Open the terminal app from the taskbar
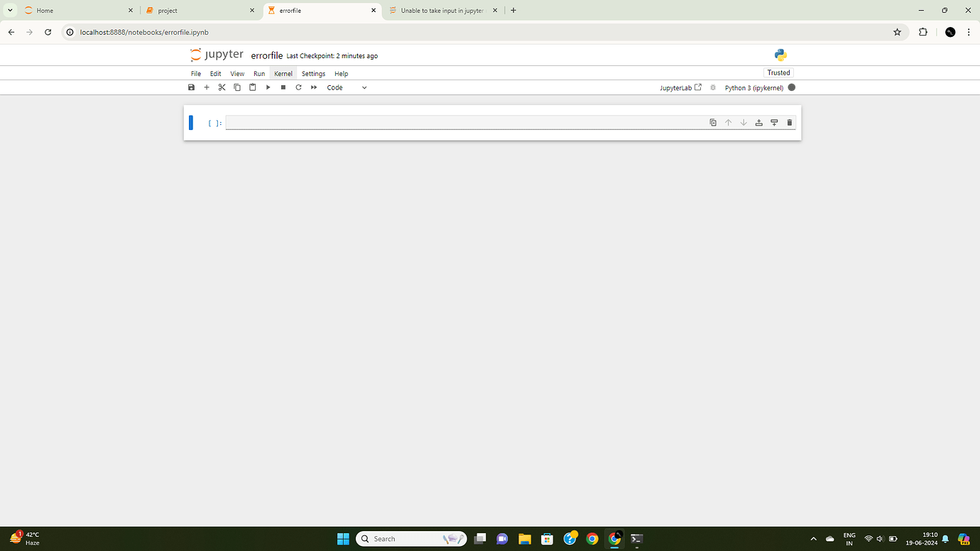 (637, 538)
